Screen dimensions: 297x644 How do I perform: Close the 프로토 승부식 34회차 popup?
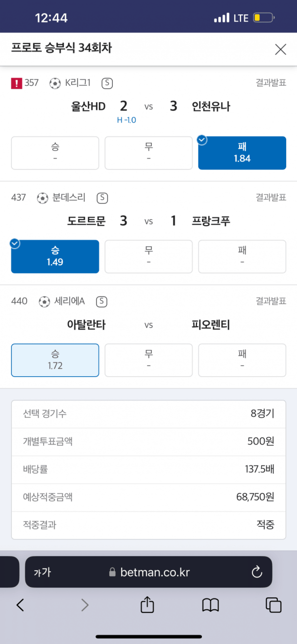(x=280, y=49)
